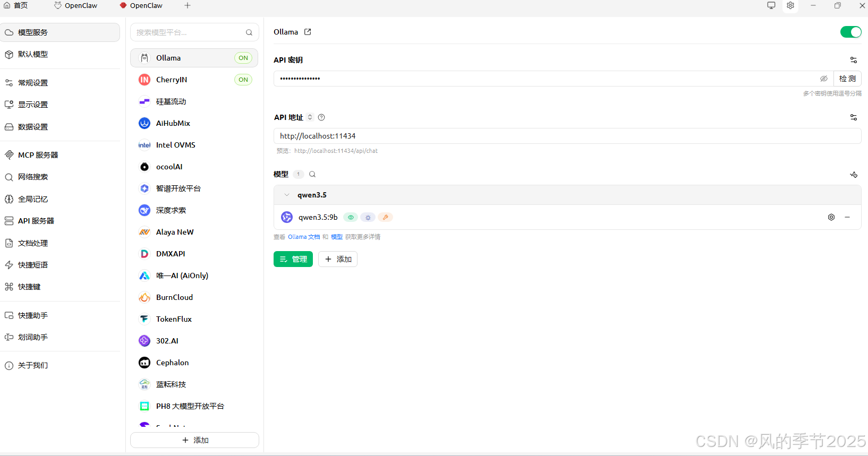Select the ocoolAI provider
This screenshot has height=456, width=868.
pos(194,167)
